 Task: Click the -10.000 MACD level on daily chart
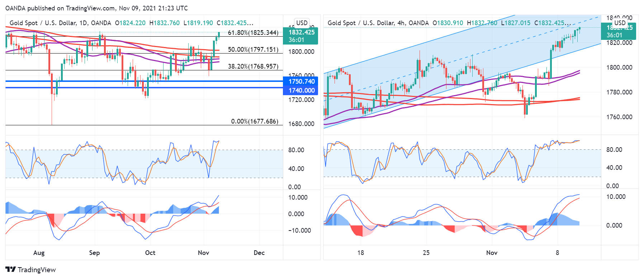point(300,231)
